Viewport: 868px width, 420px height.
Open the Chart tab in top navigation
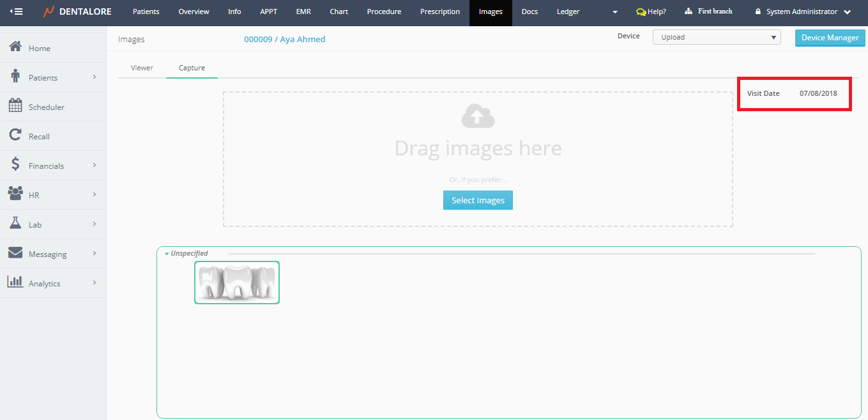tap(339, 12)
